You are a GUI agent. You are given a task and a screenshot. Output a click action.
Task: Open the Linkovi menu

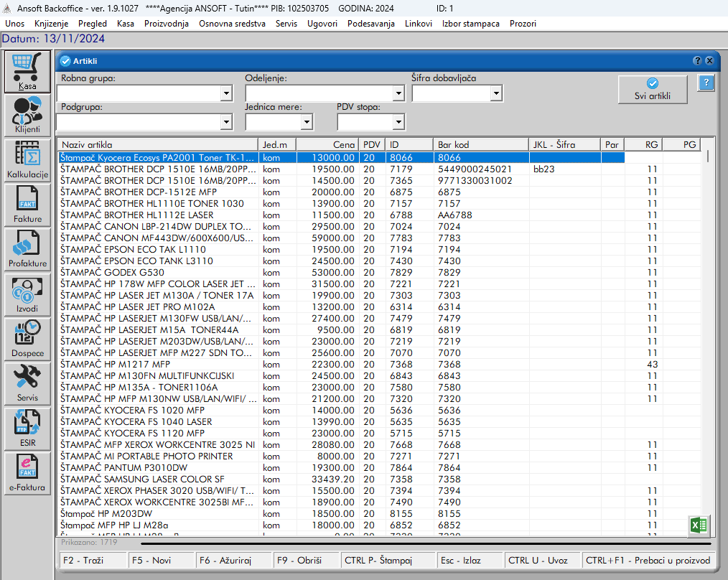[419, 24]
